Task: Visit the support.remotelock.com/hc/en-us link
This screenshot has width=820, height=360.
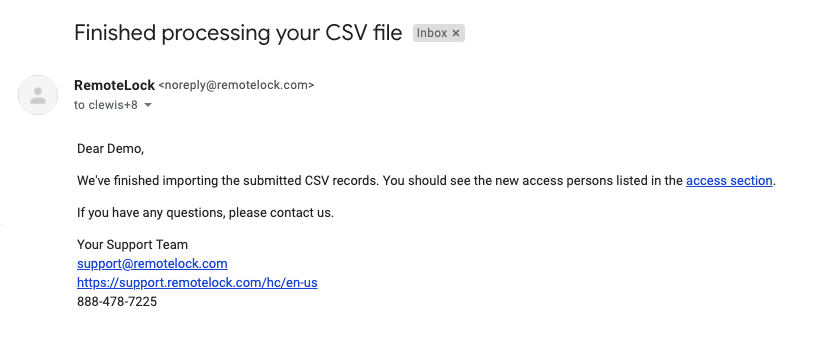Action: click(197, 283)
